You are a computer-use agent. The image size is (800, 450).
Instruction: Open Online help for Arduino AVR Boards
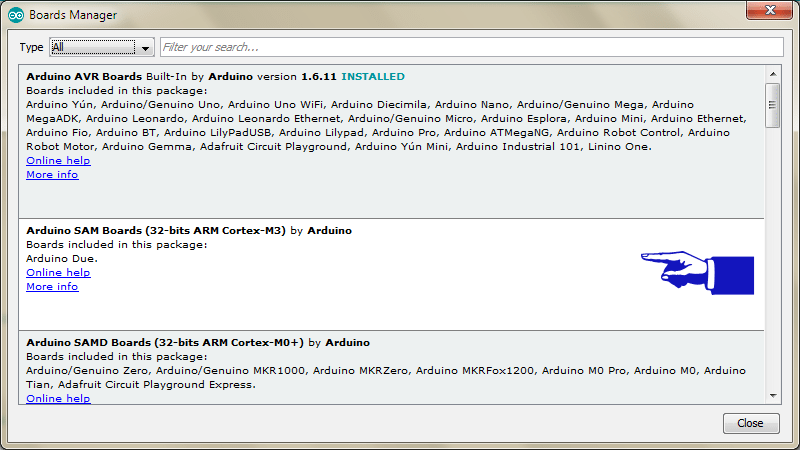58,160
